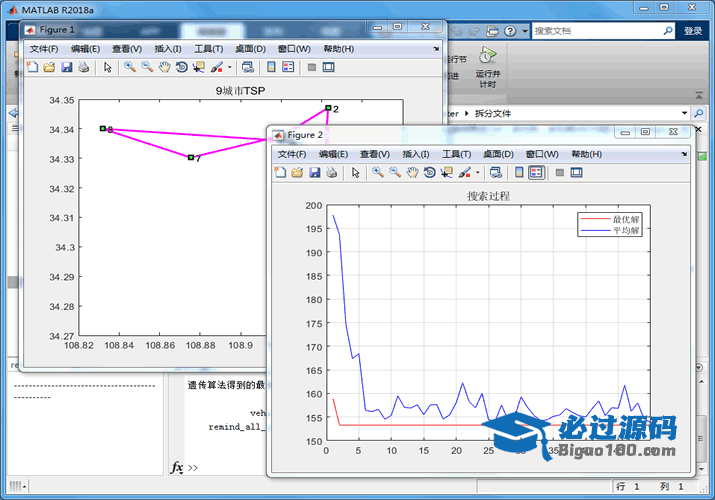The width and height of the screenshot is (715, 500).
Task: Click Zoom In tool in Figure 1 toolbar
Action: coord(129,68)
